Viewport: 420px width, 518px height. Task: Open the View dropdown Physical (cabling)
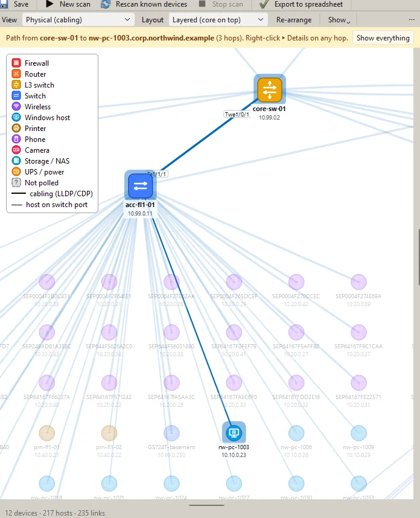[x=78, y=20]
